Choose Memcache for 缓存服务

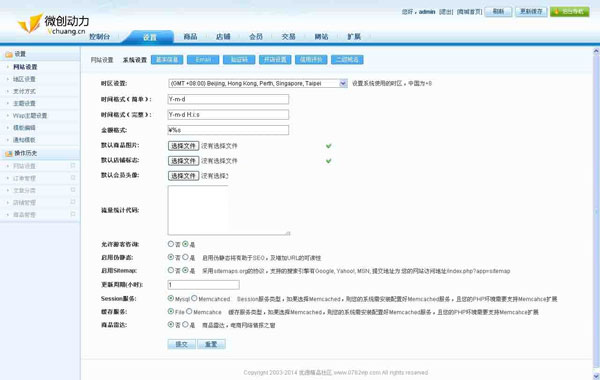(x=189, y=312)
